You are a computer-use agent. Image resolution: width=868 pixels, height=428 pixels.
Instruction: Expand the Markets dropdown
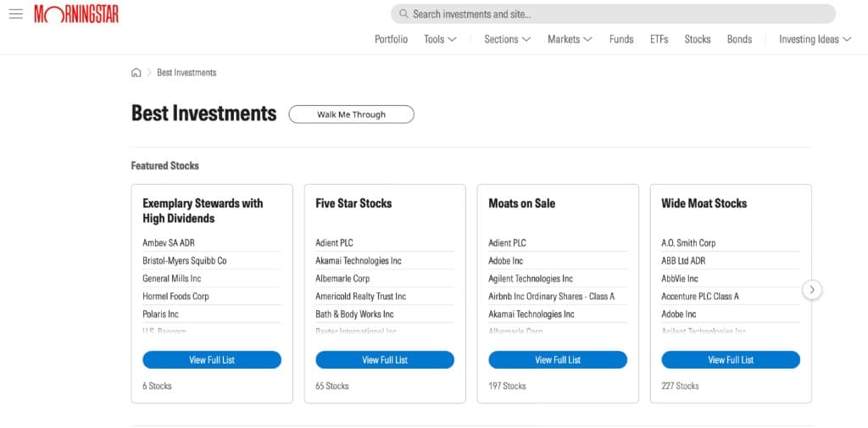click(x=570, y=39)
